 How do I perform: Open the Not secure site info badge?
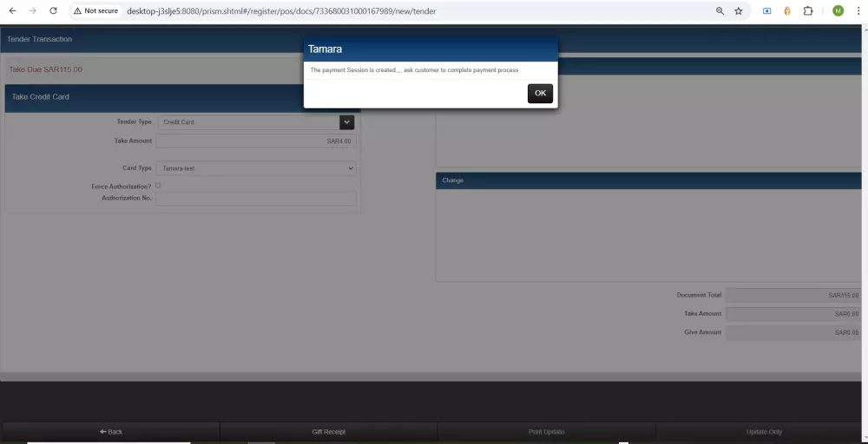click(95, 11)
